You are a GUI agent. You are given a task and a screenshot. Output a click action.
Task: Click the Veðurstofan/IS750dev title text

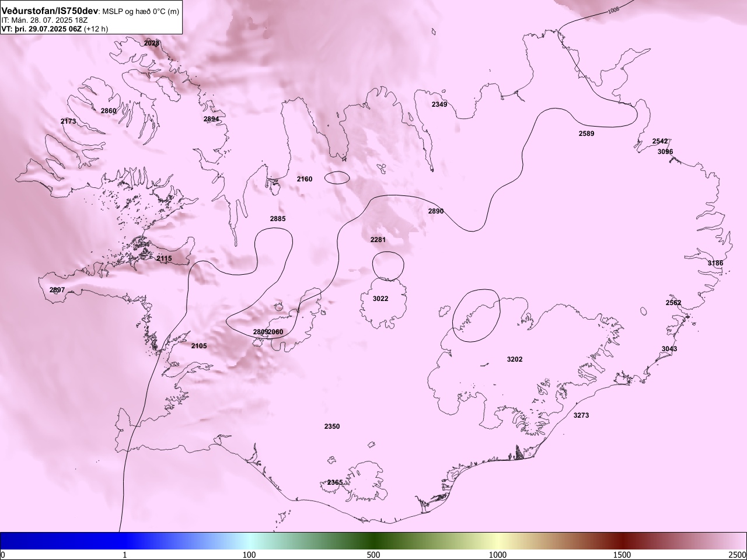[50, 11]
